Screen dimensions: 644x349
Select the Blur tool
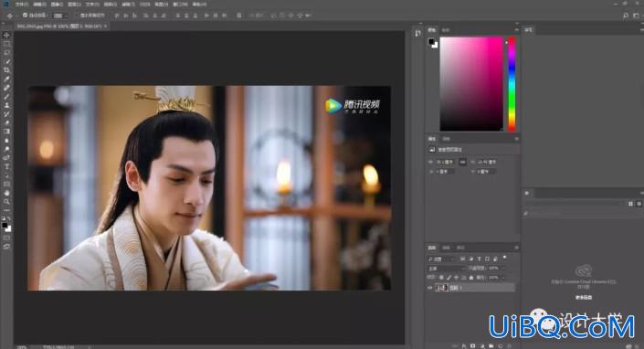pos(6,140)
